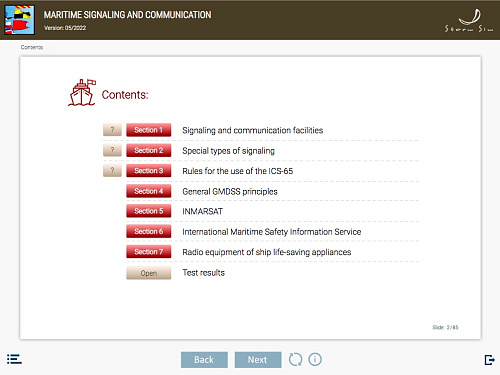This screenshot has height=375, width=500.
Task: Click the slide counter 'Slide: 2/85'
Action: click(445, 327)
